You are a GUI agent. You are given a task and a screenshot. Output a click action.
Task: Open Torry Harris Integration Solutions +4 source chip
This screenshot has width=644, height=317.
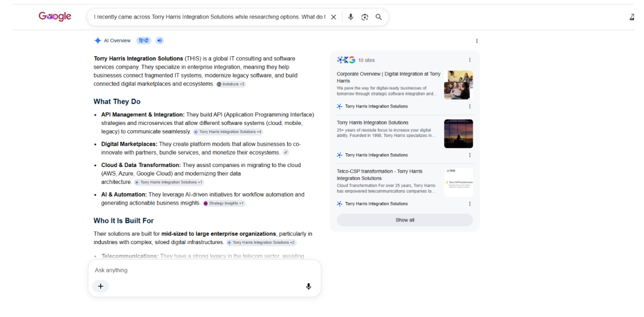(228, 132)
